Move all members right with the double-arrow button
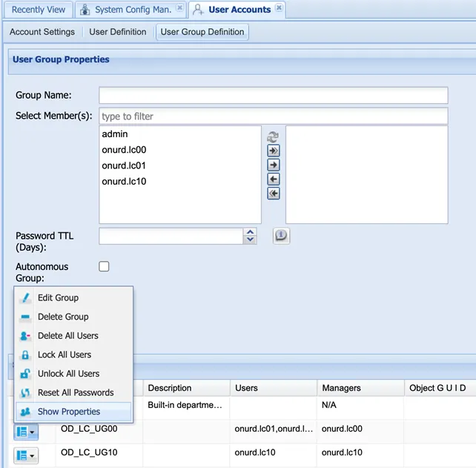 pyautogui.click(x=273, y=151)
